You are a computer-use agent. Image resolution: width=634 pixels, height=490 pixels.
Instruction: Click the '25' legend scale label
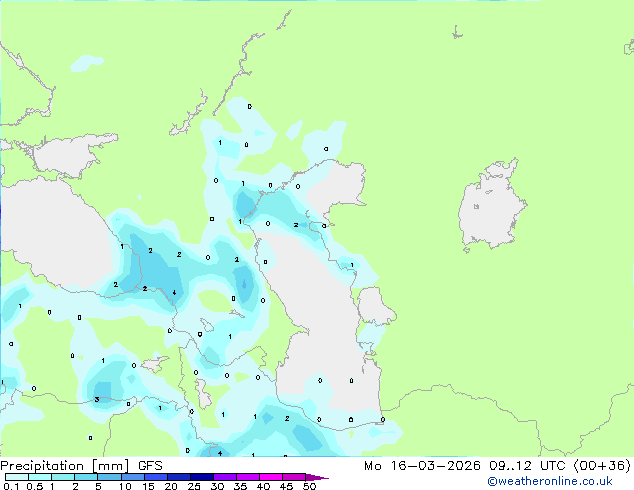[194, 486]
